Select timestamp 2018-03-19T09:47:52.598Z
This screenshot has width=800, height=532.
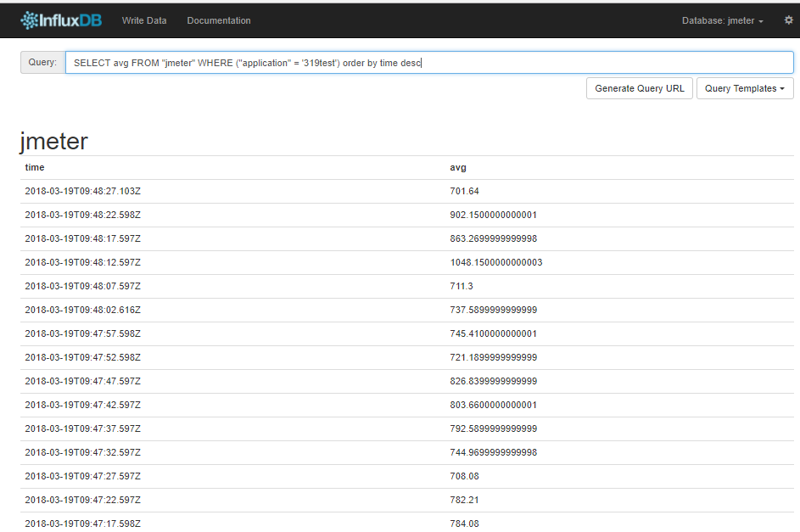pos(82,357)
